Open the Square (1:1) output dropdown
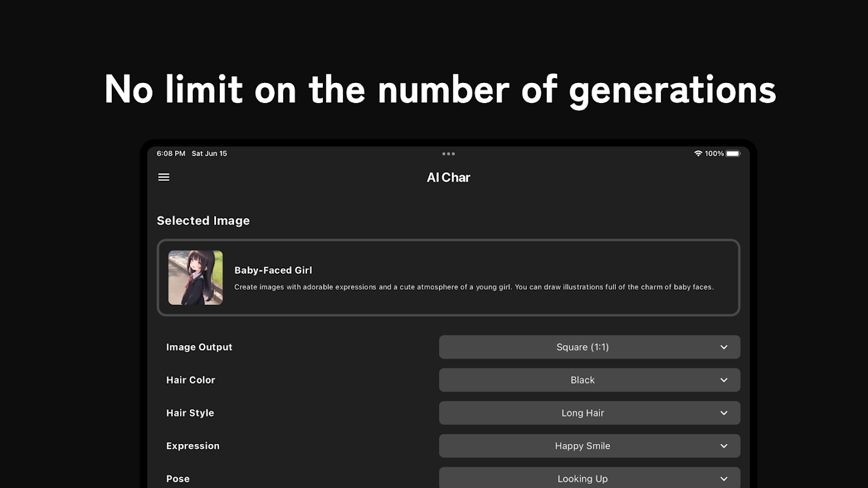 point(582,347)
